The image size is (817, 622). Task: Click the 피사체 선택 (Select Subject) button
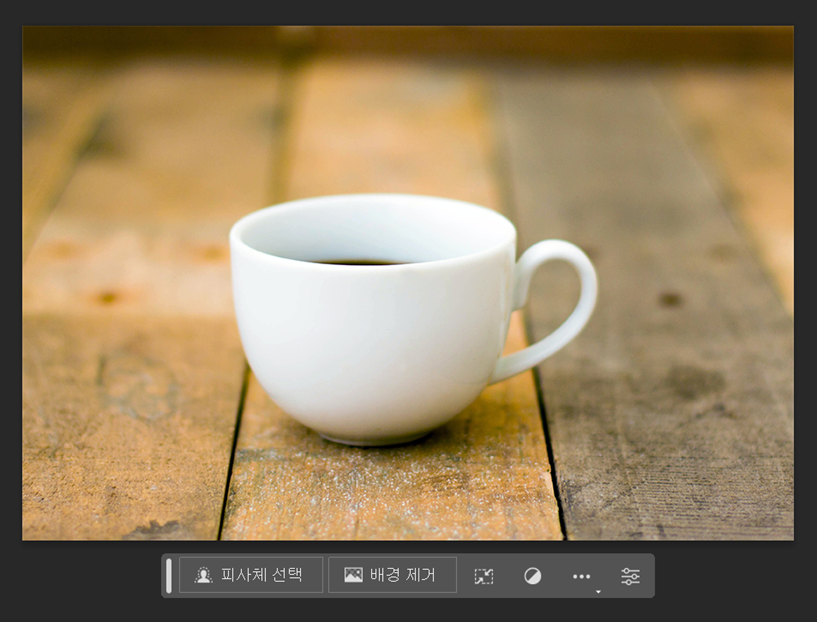click(251, 575)
